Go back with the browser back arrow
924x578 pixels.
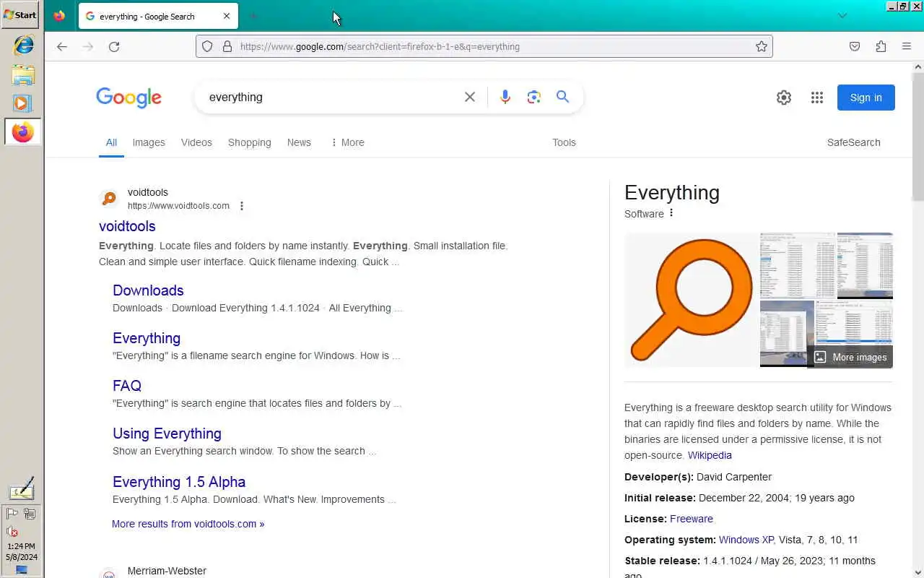[62, 46]
